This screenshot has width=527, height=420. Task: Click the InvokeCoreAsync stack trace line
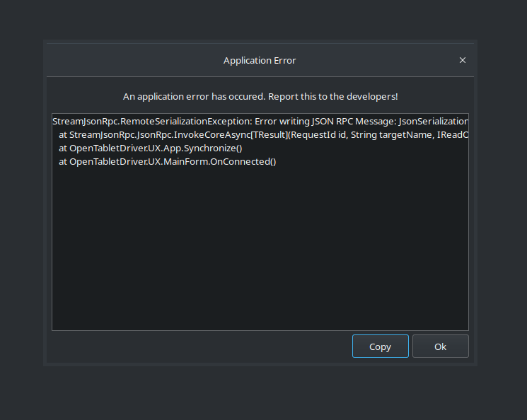(263, 135)
